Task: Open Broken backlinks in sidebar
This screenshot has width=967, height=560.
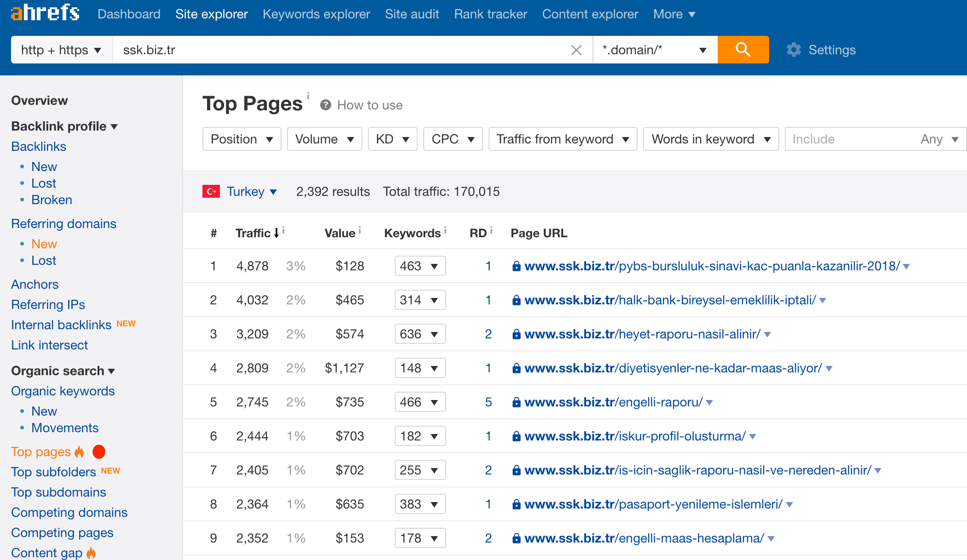Action: point(52,200)
